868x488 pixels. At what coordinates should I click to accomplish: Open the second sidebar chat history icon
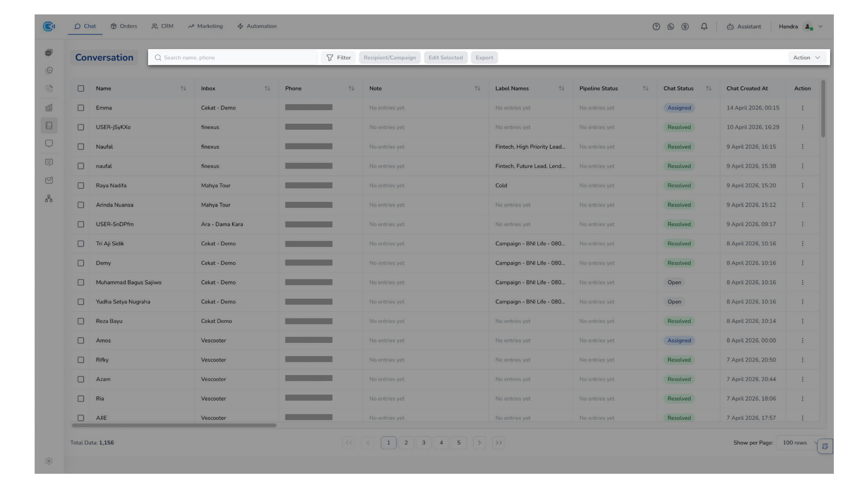coord(49,70)
